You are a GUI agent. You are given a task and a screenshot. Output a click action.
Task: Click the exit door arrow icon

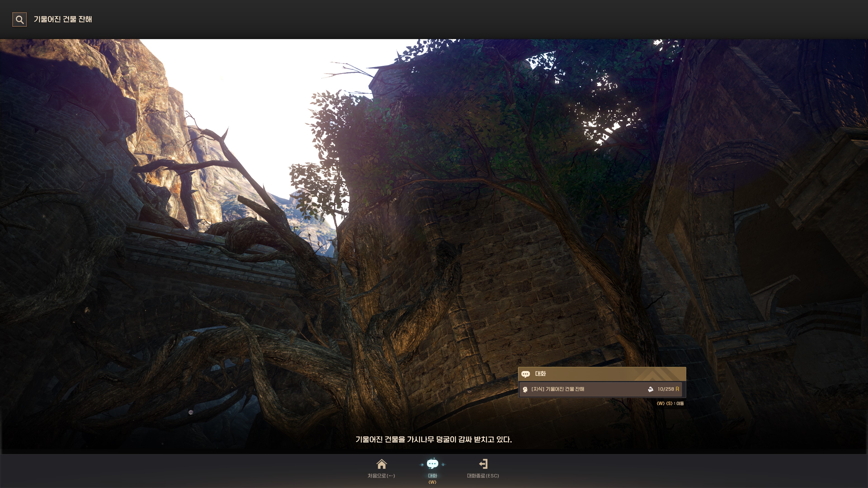(483, 464)
